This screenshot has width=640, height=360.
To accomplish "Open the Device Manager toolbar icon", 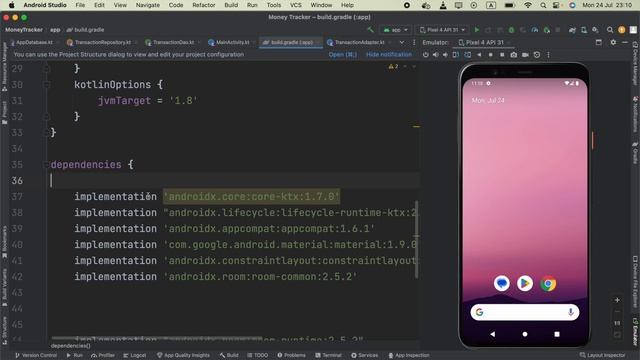I will [584, 30].
